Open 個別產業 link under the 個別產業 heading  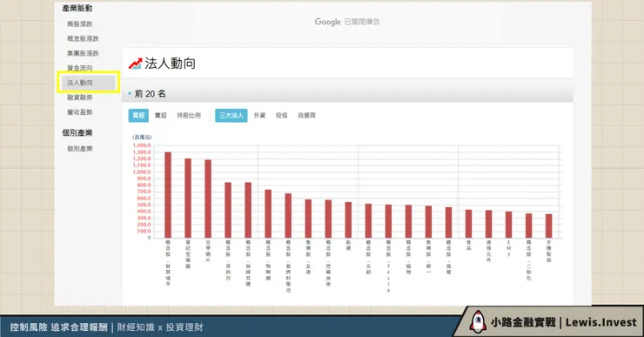(x=80, y=149)
